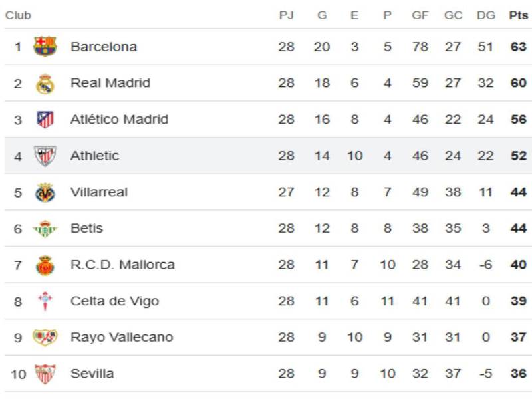Select the Athletic row's 52 points value

(519, 156)
